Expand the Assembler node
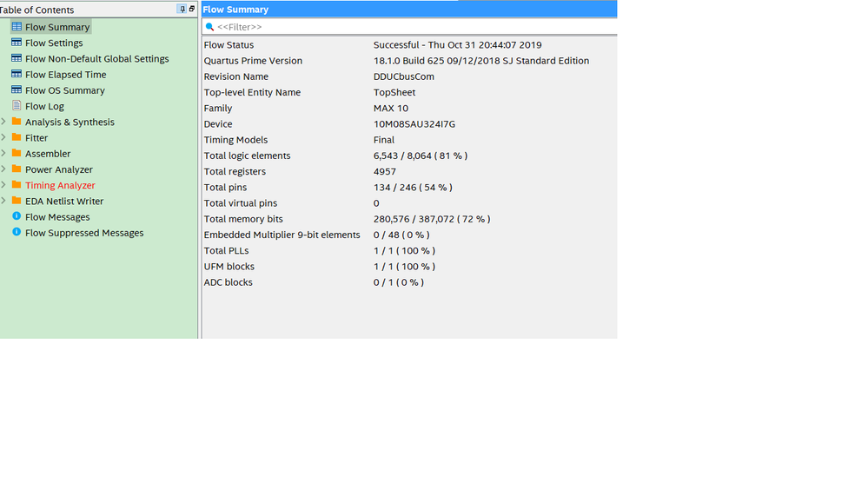This screenshot has height=490, width=868. click(x=3, y=153)
